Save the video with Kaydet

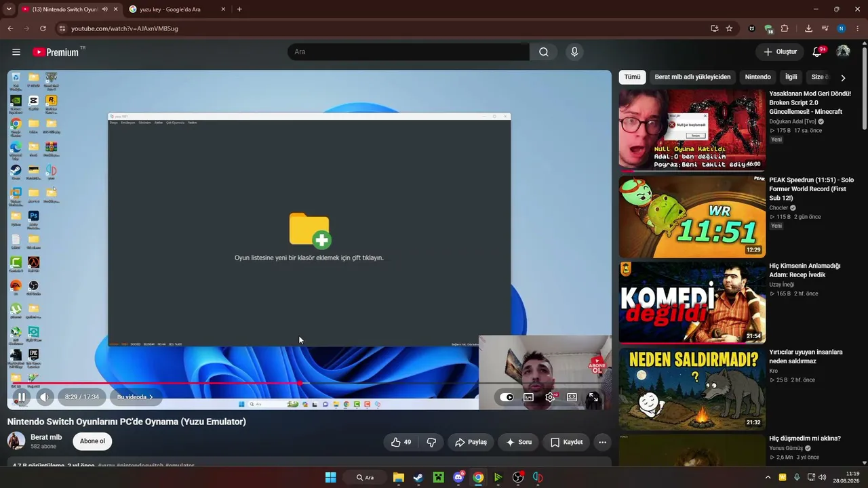tap(566, 442)
